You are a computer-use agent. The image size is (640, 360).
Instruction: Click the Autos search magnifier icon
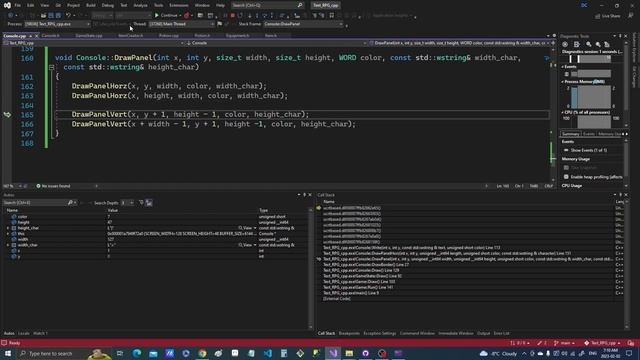70,202
